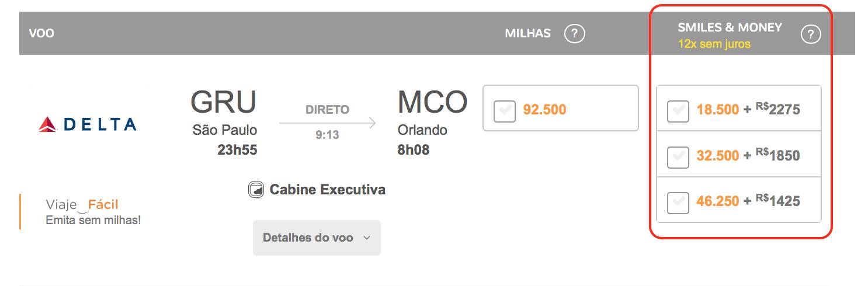Check the 92.500 miles option
868x286 pixels.
(x=505, y=110)
